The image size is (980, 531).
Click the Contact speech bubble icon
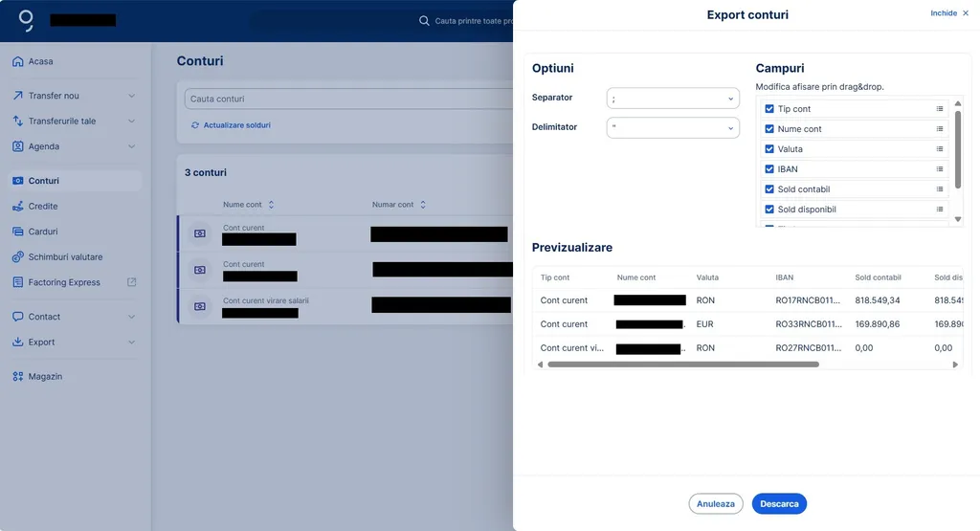pyautogui.click(x=18, y=317)
